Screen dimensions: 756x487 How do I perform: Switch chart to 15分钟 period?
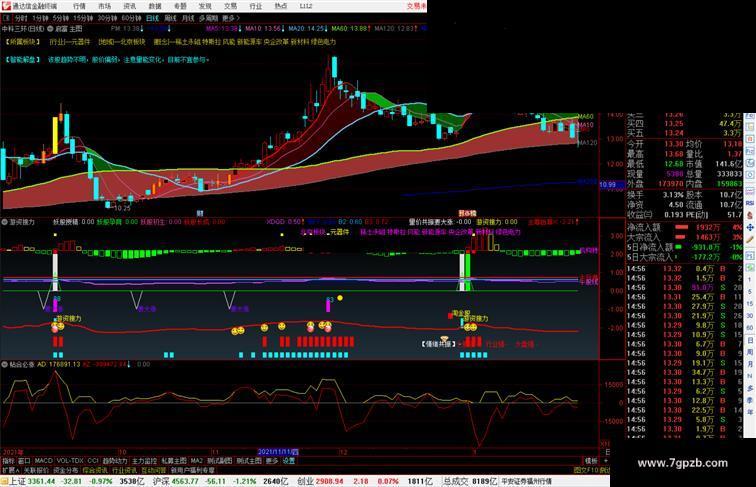[83, 18]
